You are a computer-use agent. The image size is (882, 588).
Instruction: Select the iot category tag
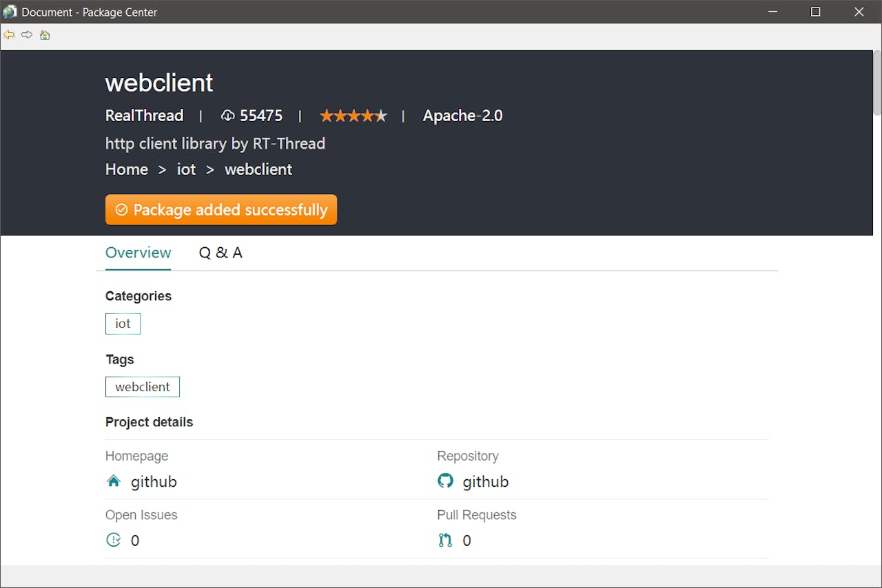123,324
